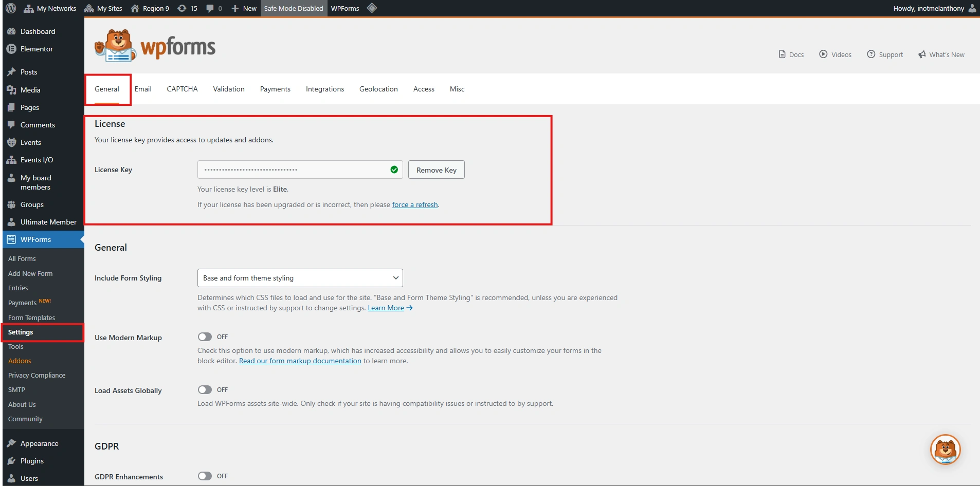Open the Community submenu item
This screenshot has width=980, height=486.
25,419
